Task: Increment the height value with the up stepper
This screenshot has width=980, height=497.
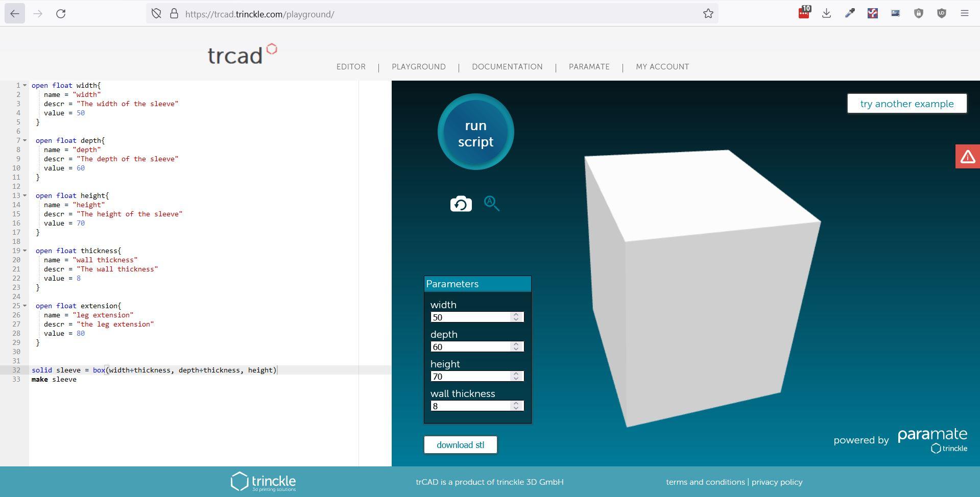Action: coord(516,374)
